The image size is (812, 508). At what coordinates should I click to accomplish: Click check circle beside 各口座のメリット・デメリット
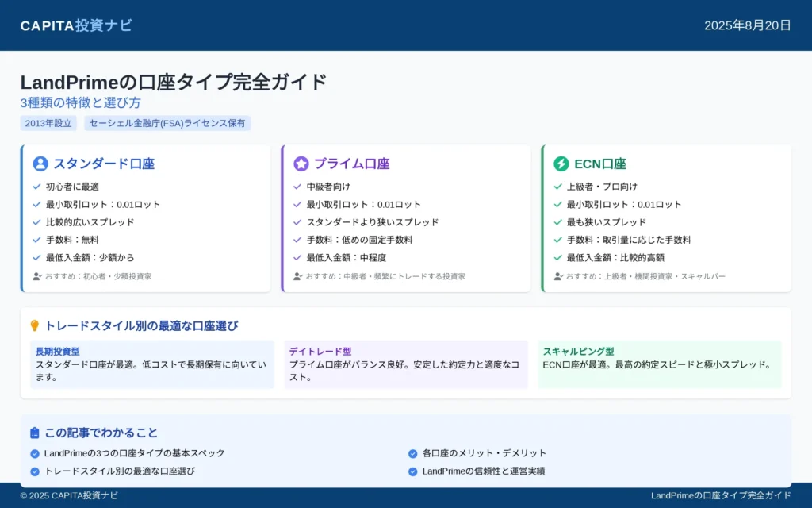(412, 453)
